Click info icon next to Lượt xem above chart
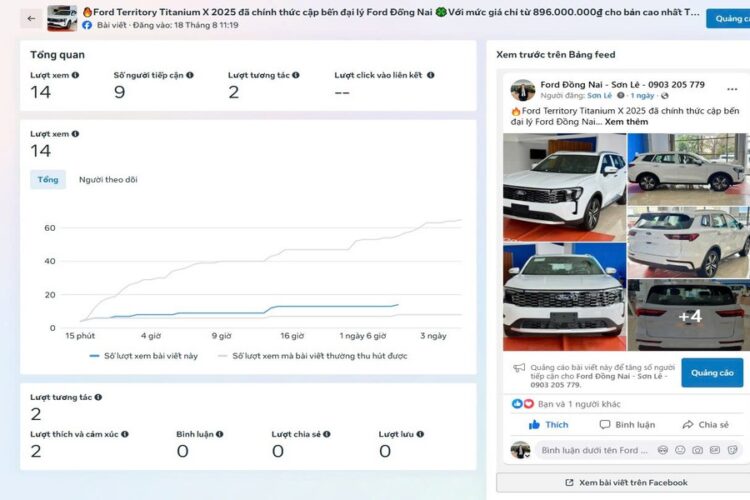 click(76, 134)
